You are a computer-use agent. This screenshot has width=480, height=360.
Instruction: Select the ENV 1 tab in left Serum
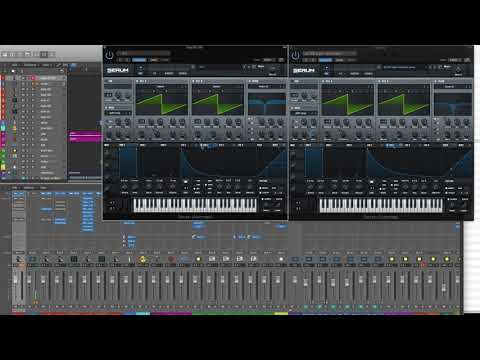click(x=122, y=145)
